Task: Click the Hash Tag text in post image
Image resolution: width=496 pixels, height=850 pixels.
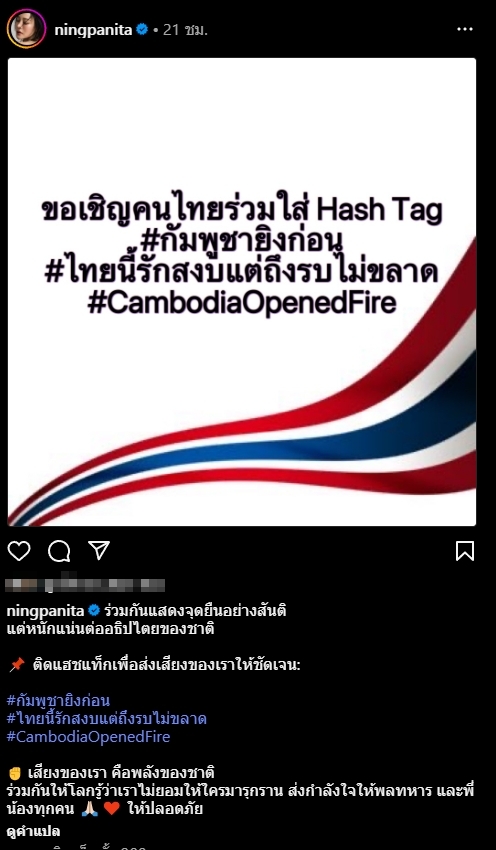Action: pyautogui.click(x=379, y=210)
